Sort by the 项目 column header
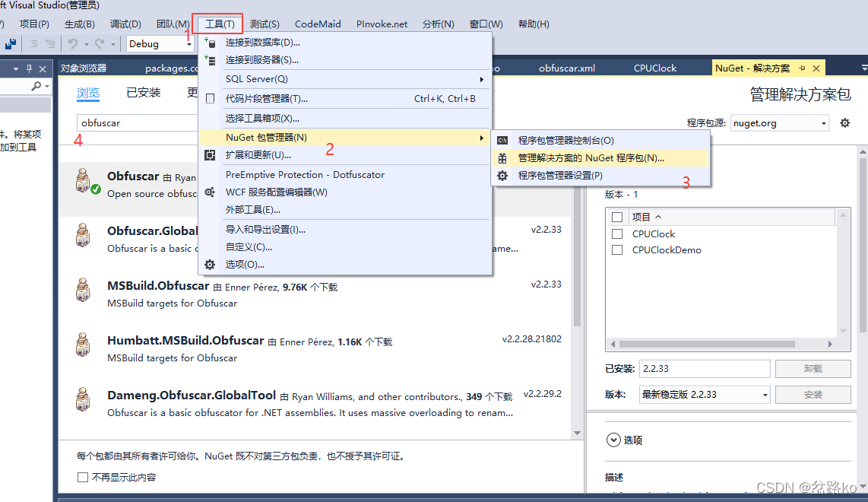The width and height of the screenshot is (868, 502). click(647, 217)
